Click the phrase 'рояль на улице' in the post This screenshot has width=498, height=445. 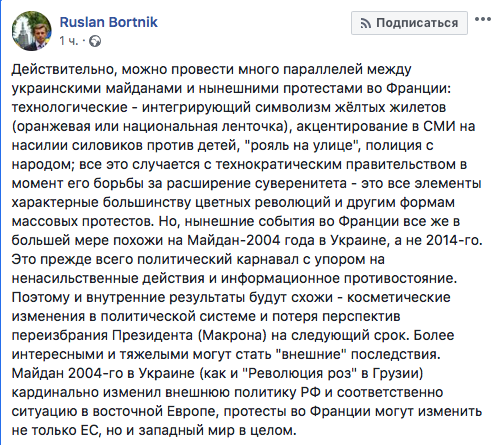(301, 146)
